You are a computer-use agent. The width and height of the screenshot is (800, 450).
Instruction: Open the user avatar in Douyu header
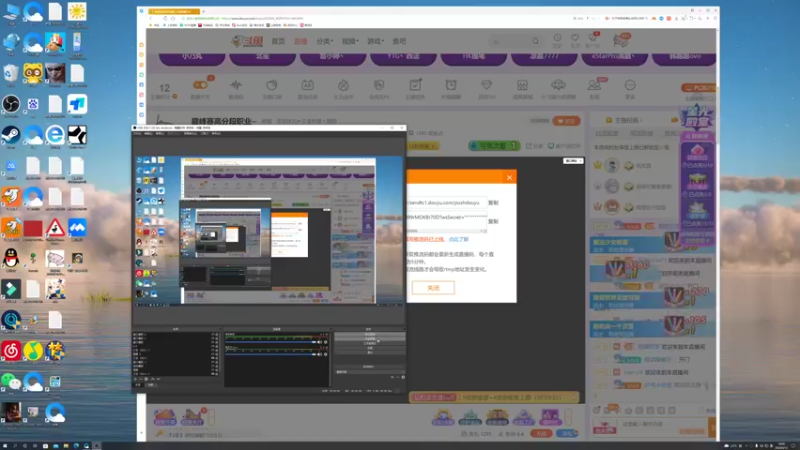(x=621, y=40)
